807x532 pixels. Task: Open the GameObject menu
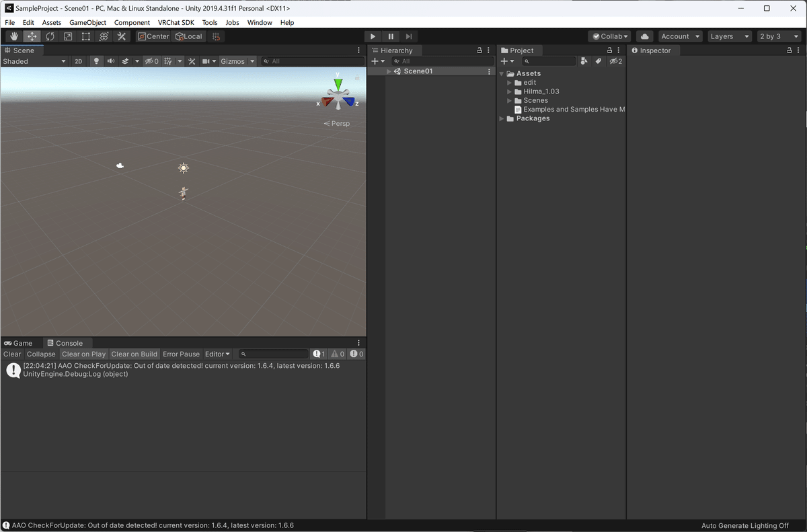pyautogui.click(x=88, y=22)
